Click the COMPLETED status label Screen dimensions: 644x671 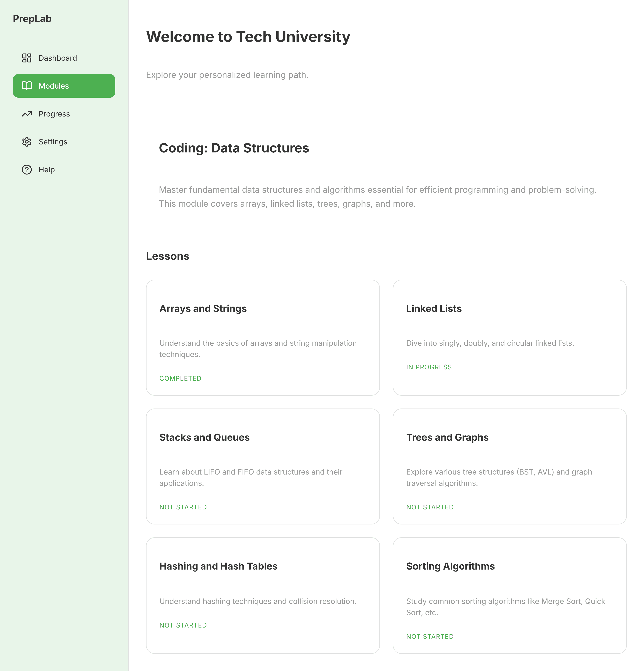click(x=180, y=378)
